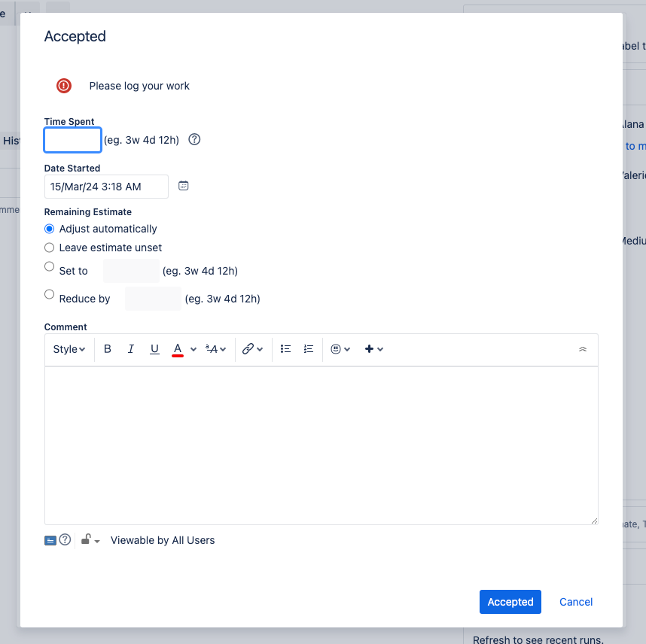This screenshot has width=646, height=644.
Task: Select the Set to radio option
Action: [x=49, y=266]
